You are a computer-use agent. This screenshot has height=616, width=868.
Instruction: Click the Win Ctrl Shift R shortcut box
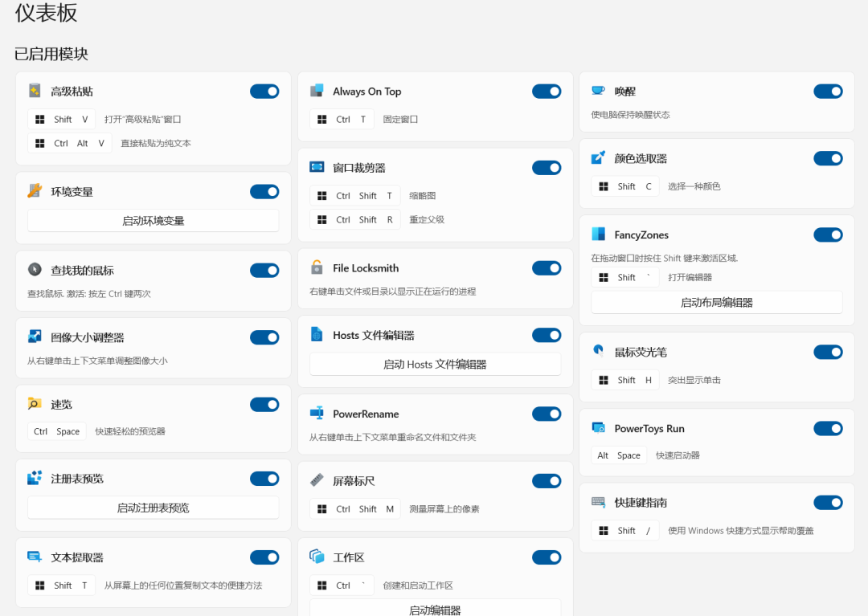coord(355,219)
